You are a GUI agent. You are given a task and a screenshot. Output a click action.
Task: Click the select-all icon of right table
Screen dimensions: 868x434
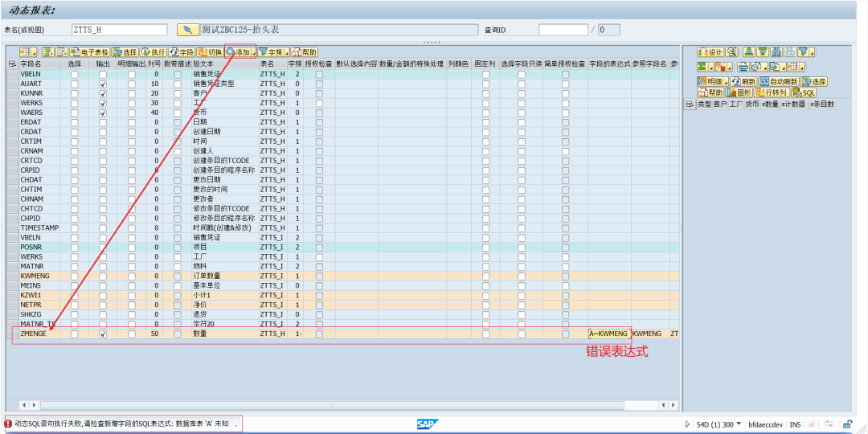coord(690,104)
